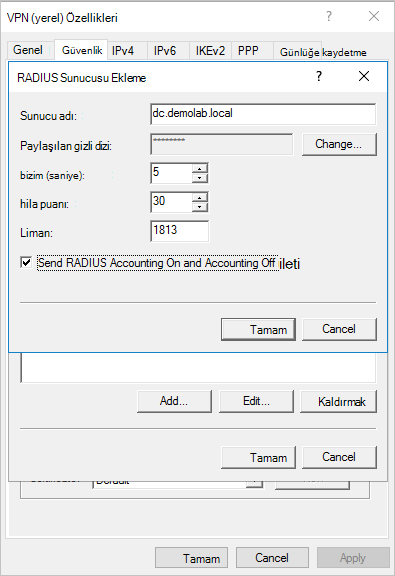
Task: Click the Edit... button
Action: (x=256, y=401)
